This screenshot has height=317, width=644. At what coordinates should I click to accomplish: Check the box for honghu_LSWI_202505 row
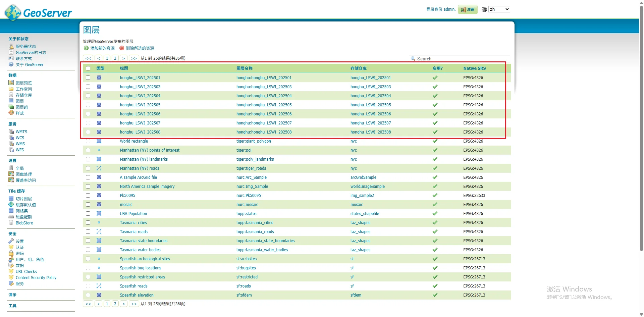tap(88, 105)
